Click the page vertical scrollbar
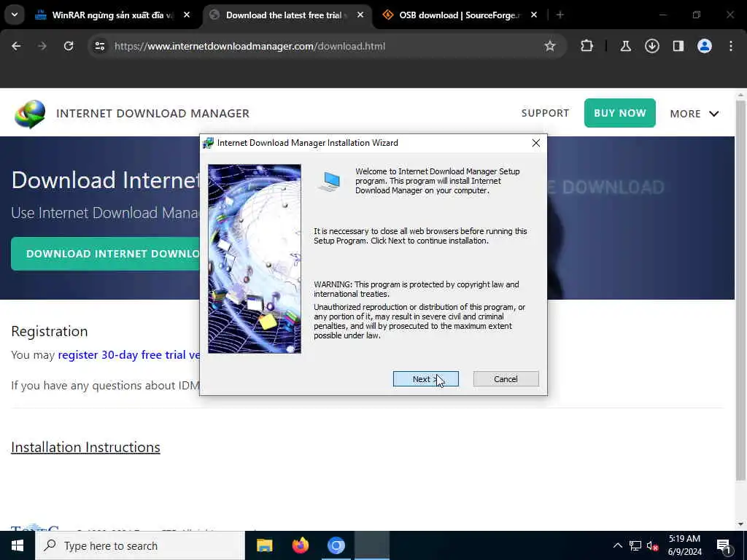Screen dimensions: 747x560 [740, 290]
